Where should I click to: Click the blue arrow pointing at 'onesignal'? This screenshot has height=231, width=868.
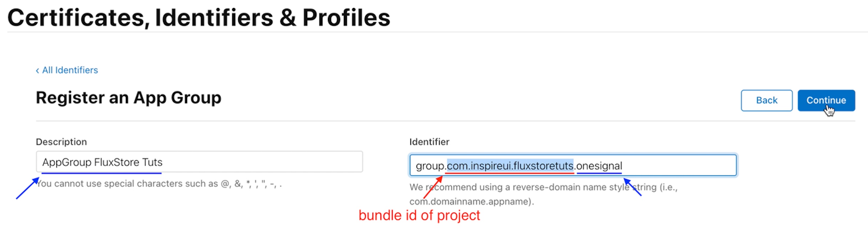point(632,187)
